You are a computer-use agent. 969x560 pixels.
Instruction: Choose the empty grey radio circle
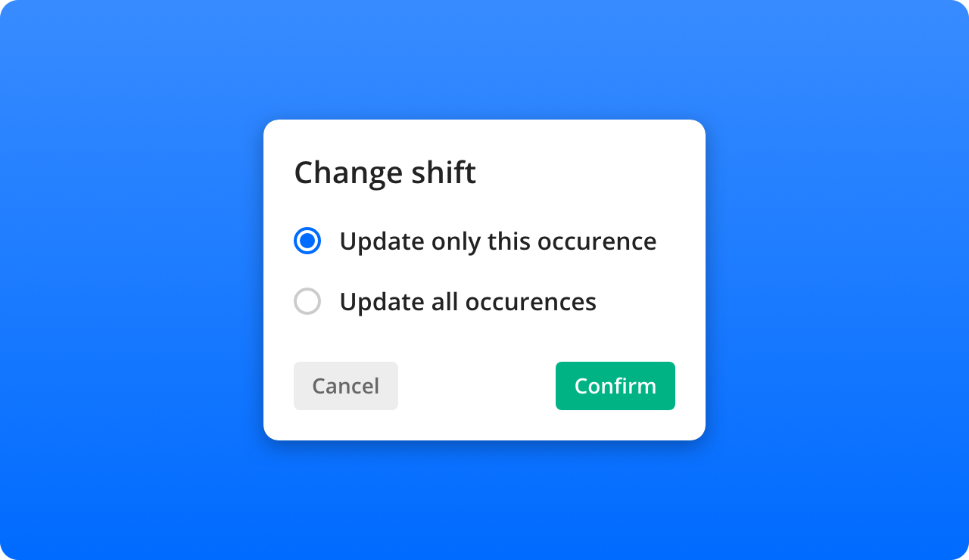click(x=307, y=302)
